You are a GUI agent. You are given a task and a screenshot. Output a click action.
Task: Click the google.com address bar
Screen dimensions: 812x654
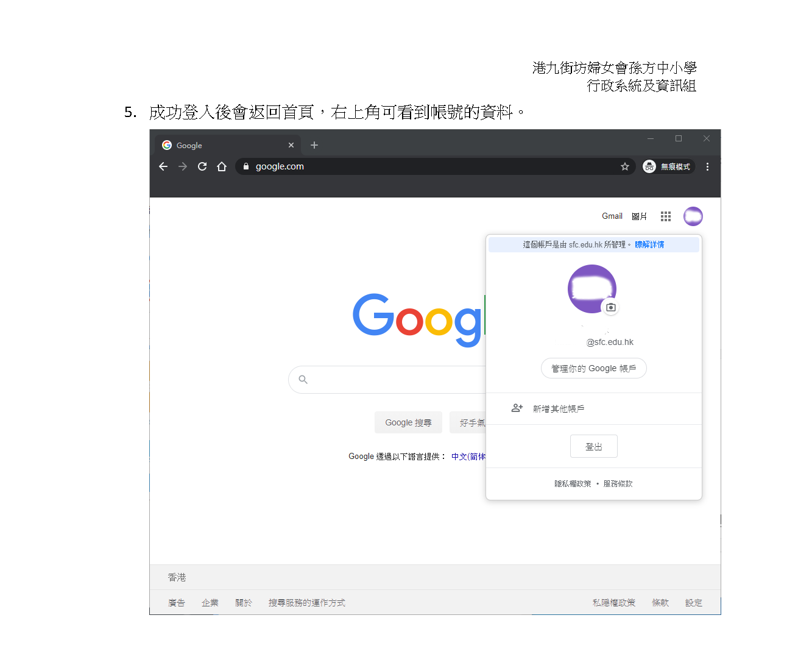[x=436, y=166]
